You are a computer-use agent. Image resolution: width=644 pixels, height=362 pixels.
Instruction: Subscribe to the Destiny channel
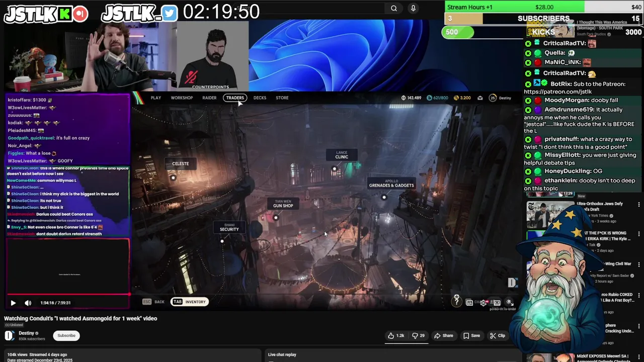66,335
